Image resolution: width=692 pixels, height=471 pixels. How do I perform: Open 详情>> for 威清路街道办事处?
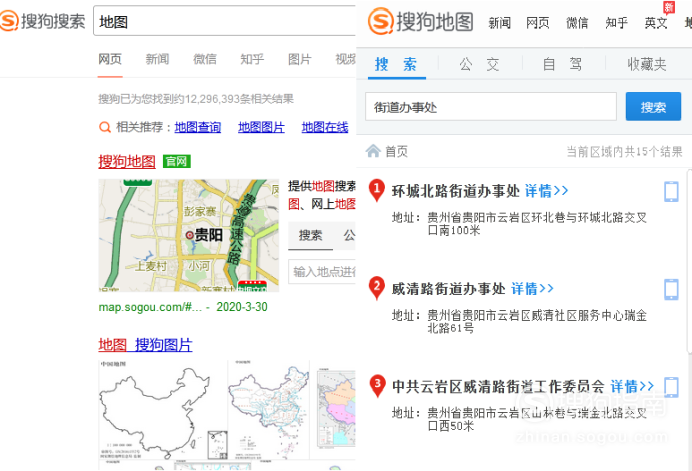pyautogui.click(x=532, y=289)
